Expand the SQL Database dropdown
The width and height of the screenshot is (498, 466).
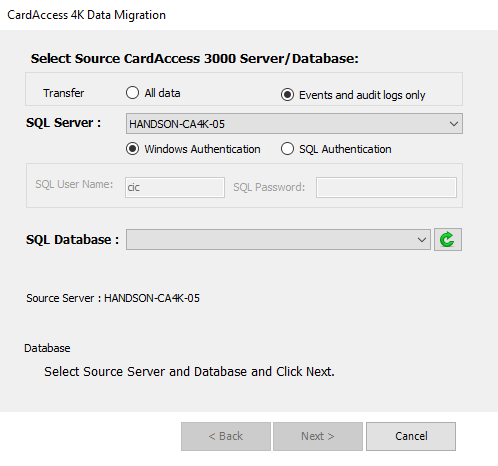(278, 239)
